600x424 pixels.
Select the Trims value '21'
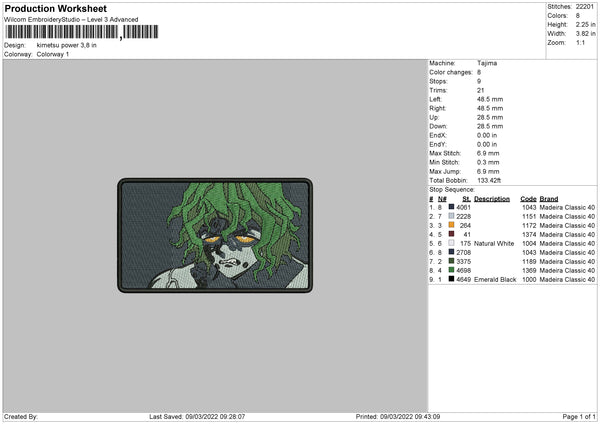click(481, 90)
